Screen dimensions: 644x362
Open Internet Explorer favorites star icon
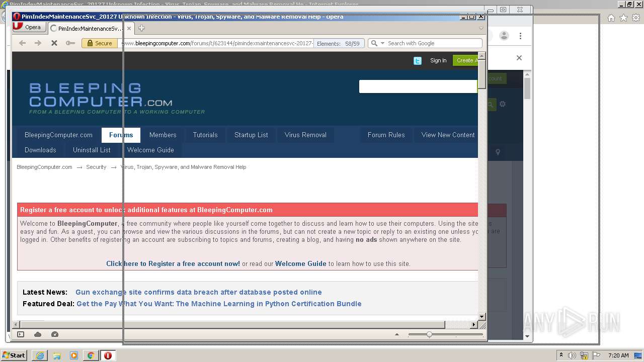[623, 18]
